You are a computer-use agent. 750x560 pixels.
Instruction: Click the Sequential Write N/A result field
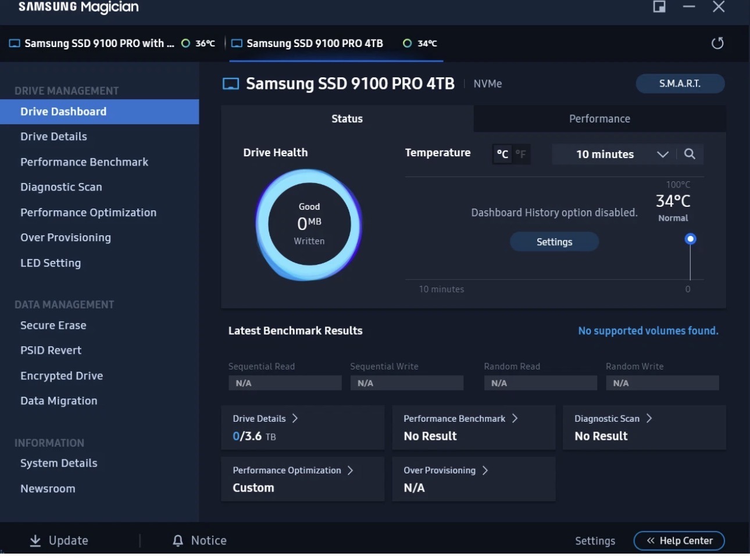click(x=406, y=383)
